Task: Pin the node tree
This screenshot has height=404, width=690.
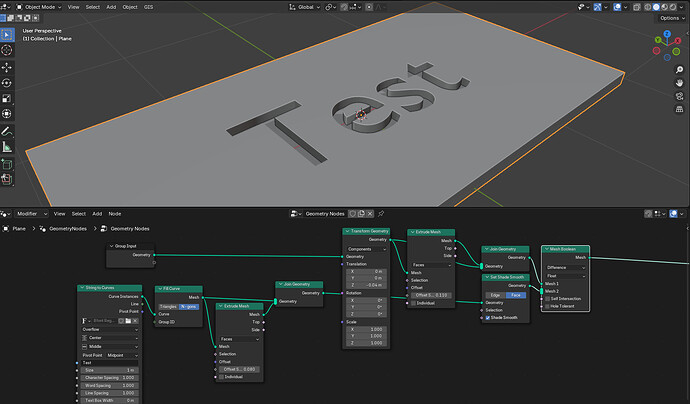Action: (381, 213)
